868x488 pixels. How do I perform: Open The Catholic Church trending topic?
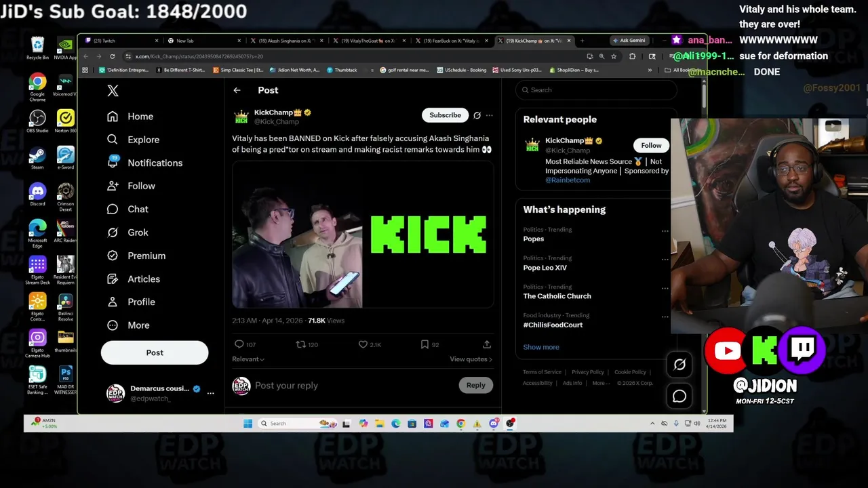click(557, 296)
